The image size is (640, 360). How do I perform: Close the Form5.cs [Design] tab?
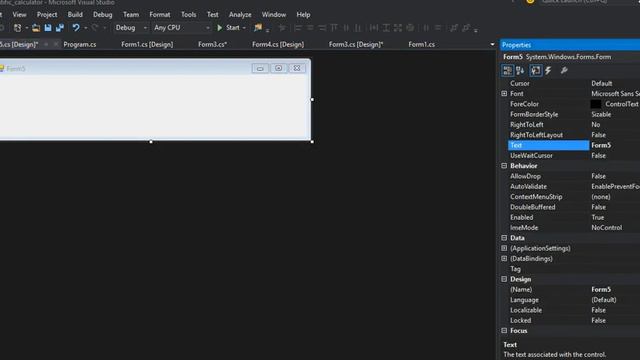[56, 44]
